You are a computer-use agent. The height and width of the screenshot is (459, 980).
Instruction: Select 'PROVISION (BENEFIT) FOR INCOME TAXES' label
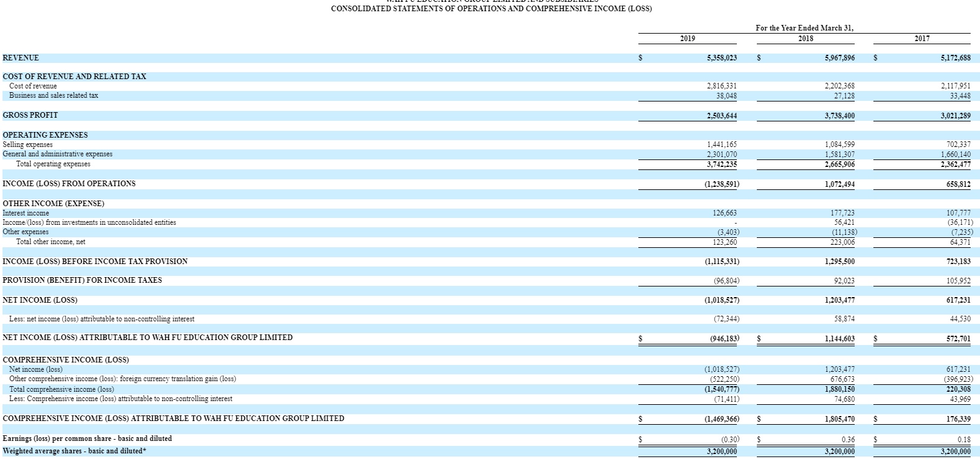[82, 280]
